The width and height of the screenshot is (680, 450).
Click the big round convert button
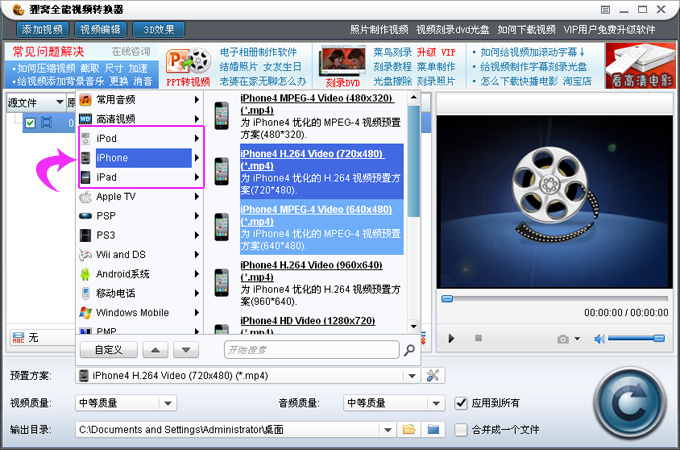(x=630, y=403)
